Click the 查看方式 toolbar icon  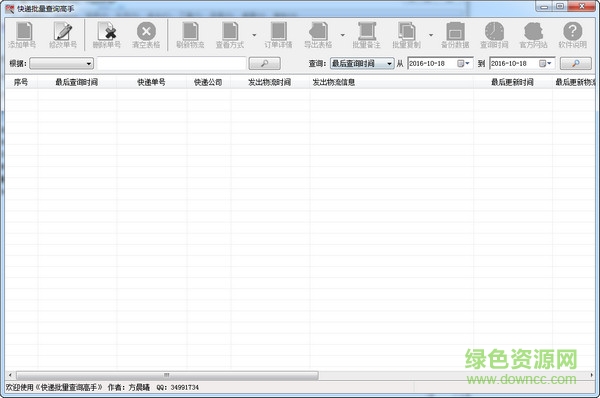[x=230, y=35]
